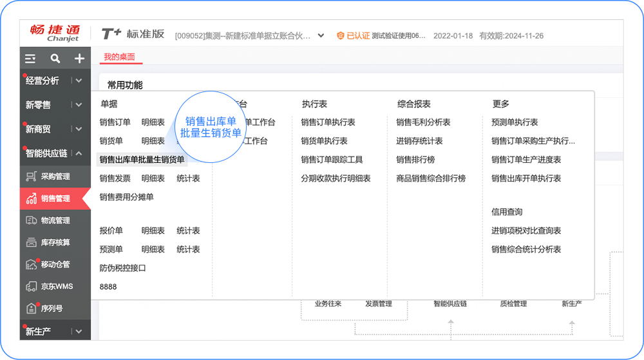The width and height of the screenshot is (644, 360).
Task: Open 销售综合统计分析表
Action: pyautogui.click(x=526, y=250)
